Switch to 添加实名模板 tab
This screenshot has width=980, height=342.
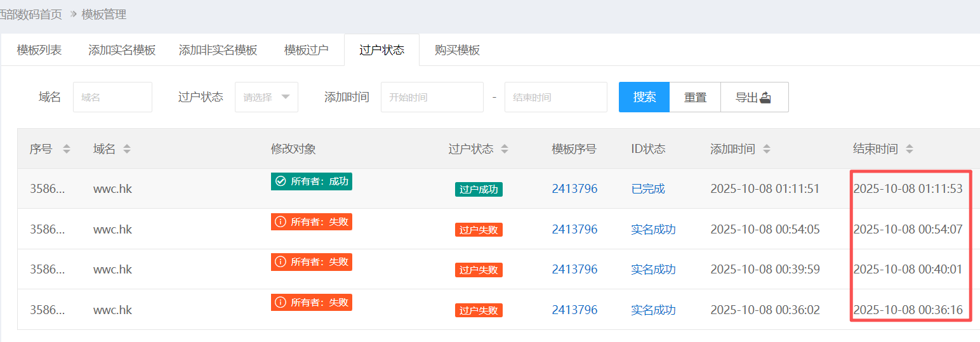point(122,50)
